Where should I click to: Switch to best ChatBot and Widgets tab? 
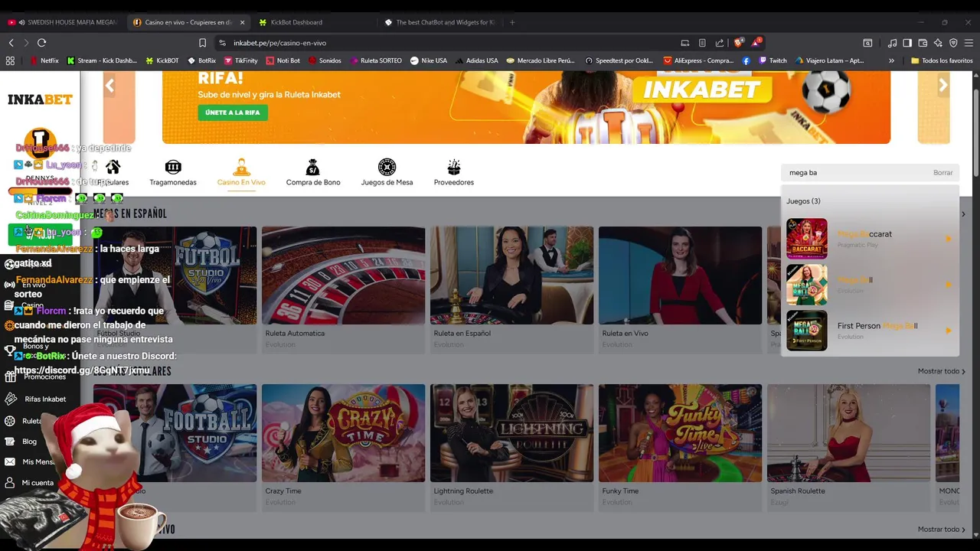[x=440, y=22]
